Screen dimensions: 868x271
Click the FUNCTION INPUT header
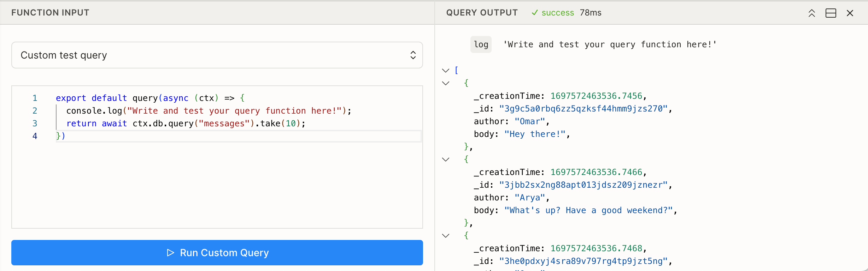point(50,13)
